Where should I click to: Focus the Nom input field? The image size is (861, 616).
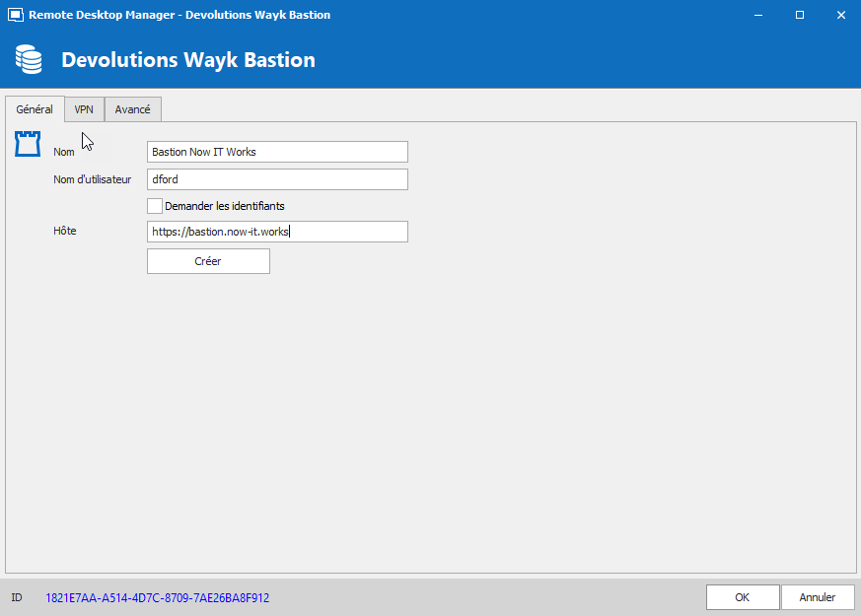277,152
